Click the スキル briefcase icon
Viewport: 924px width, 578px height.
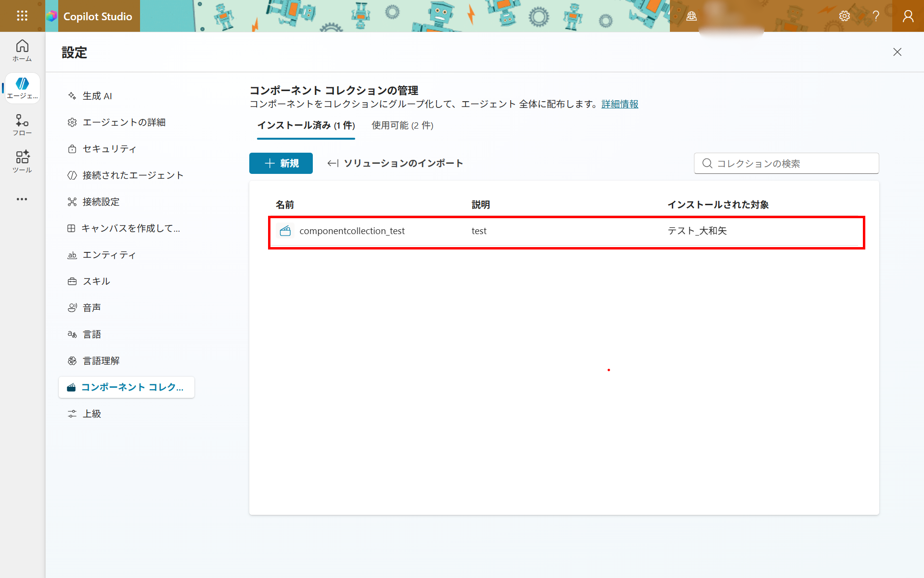(x=72, y=281)
